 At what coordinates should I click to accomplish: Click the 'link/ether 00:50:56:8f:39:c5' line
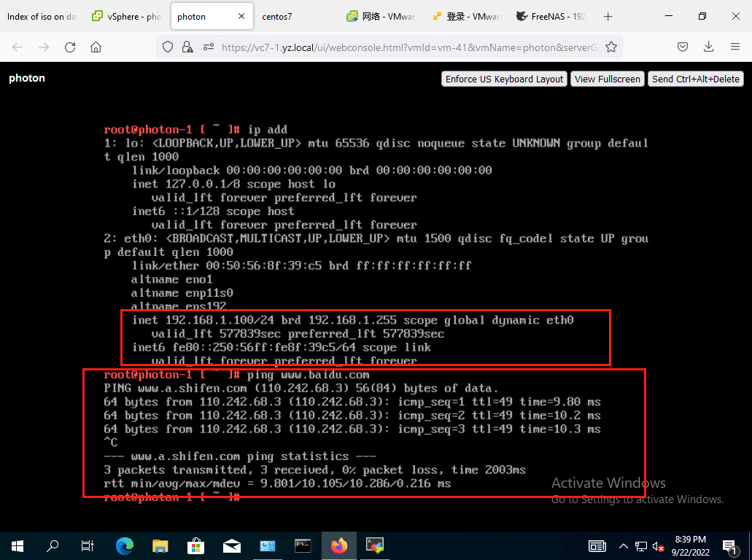tap(302, 265)
